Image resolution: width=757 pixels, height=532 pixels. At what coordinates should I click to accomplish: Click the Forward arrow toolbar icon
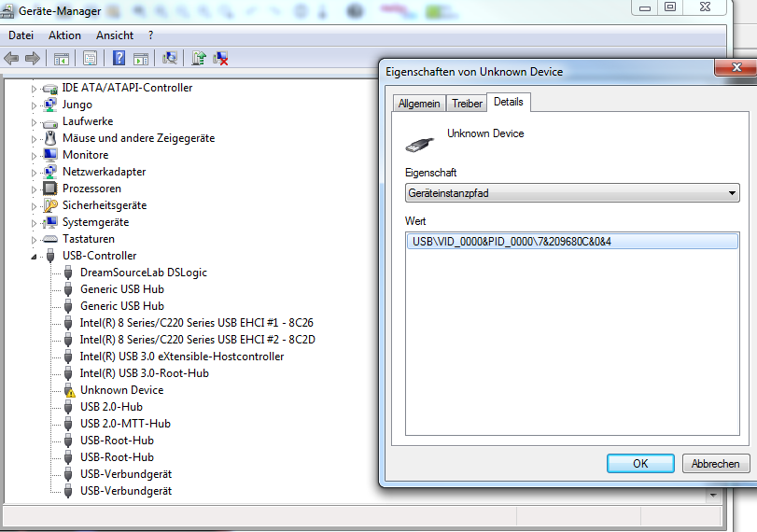click(33, 59)
